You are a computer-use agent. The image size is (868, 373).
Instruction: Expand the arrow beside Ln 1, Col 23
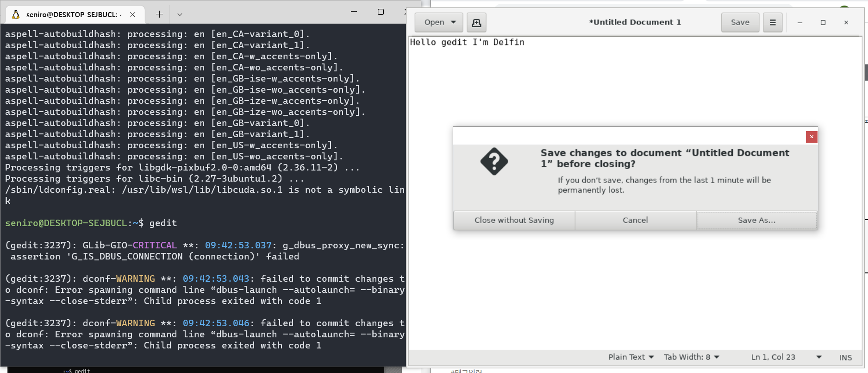tap(819, 357)
